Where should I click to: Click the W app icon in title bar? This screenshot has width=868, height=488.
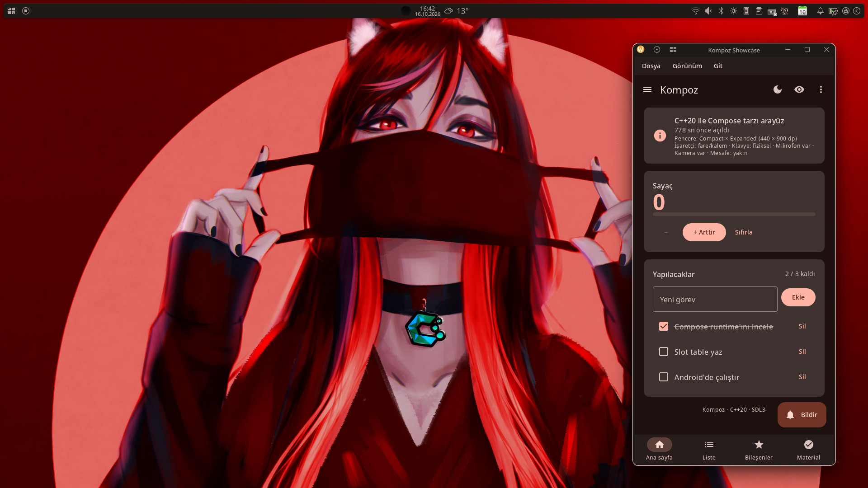pos(641,50)
